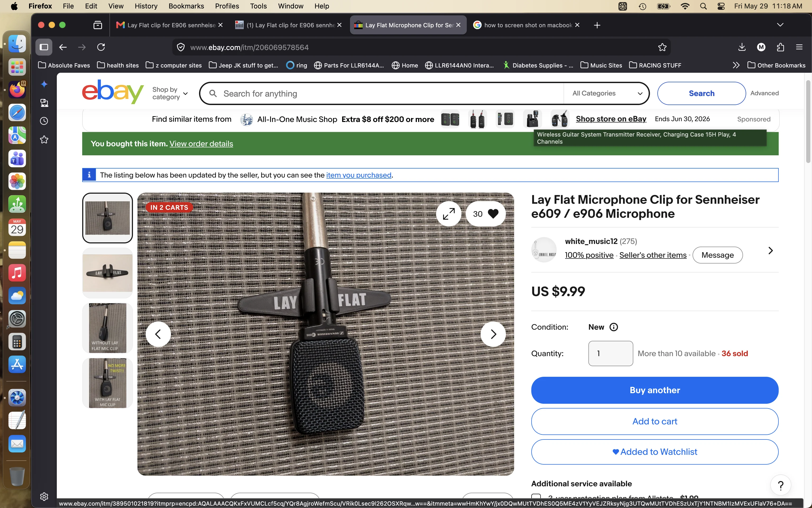Open AI chatbot sparkle sidebar icon
Image resolution: width=812 pixels, height=508 pixels.
click(44, 84)
